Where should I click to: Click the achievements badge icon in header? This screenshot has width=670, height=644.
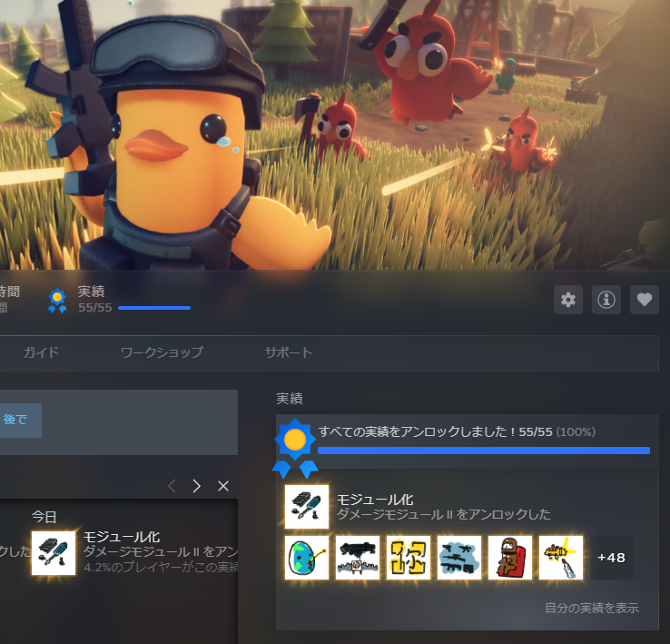57,300
